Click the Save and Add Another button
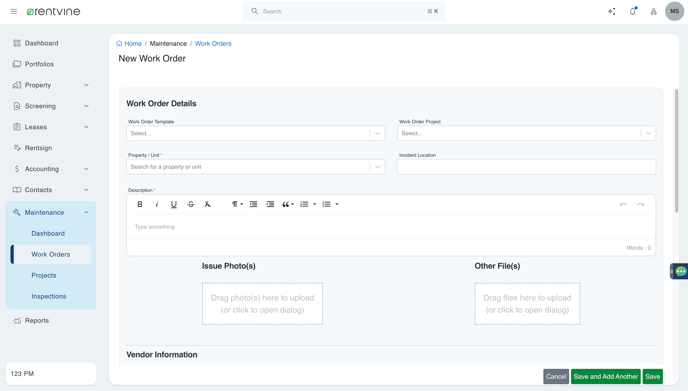688x391 pixels. [x=606, y=377]
